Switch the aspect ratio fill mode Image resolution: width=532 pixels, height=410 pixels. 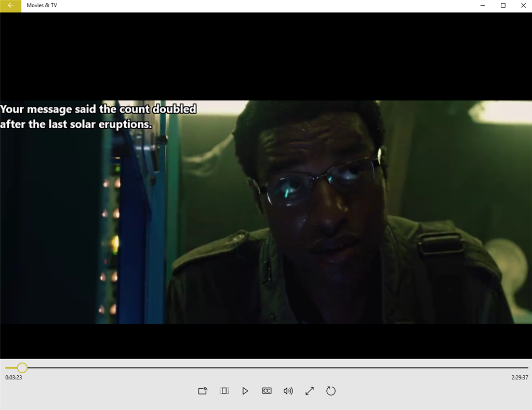[x=224, y=391]
